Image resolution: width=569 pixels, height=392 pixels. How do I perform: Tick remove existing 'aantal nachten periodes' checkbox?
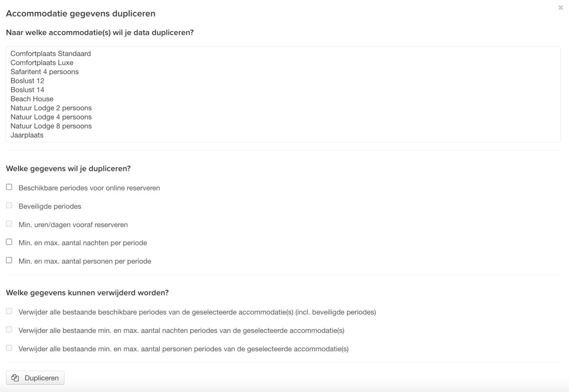click(9, 330)
